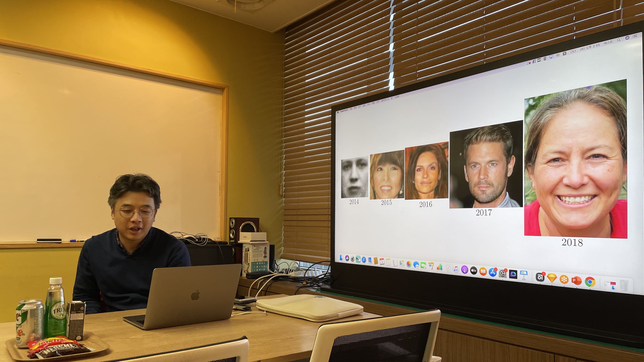
Task: Launch Google Chrome from the Dock
Action: [590, 282]
